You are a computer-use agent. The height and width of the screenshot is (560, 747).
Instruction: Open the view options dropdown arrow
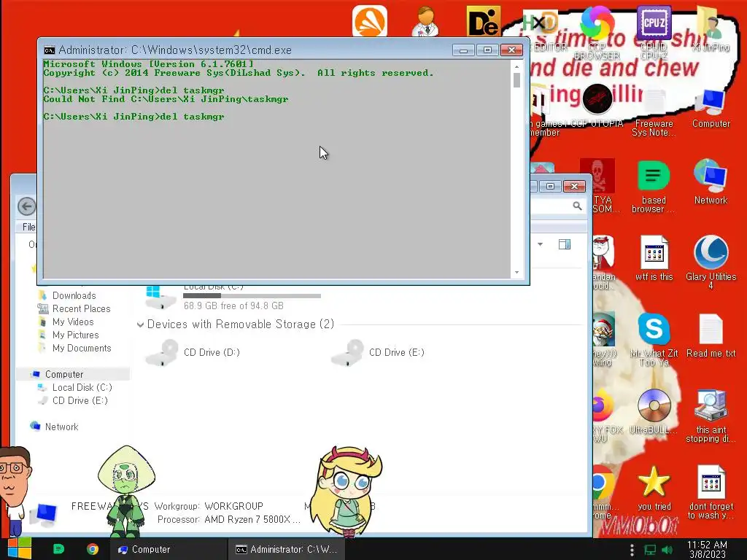[541, 244]
